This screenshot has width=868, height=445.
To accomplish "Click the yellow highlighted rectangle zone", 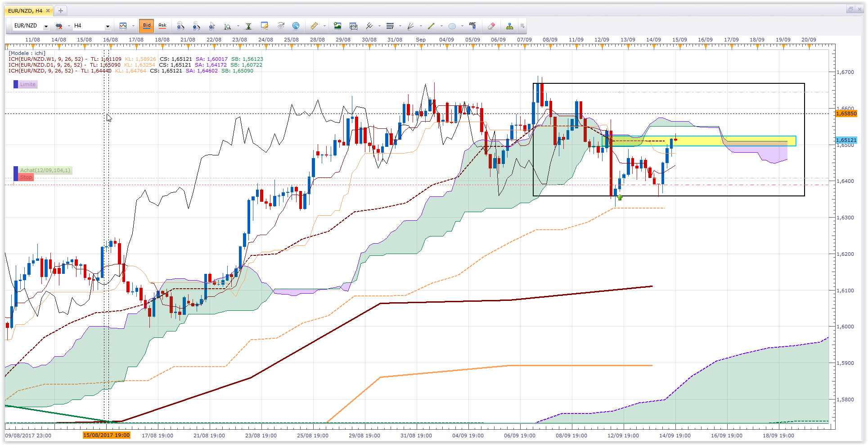I will [699, 141].
